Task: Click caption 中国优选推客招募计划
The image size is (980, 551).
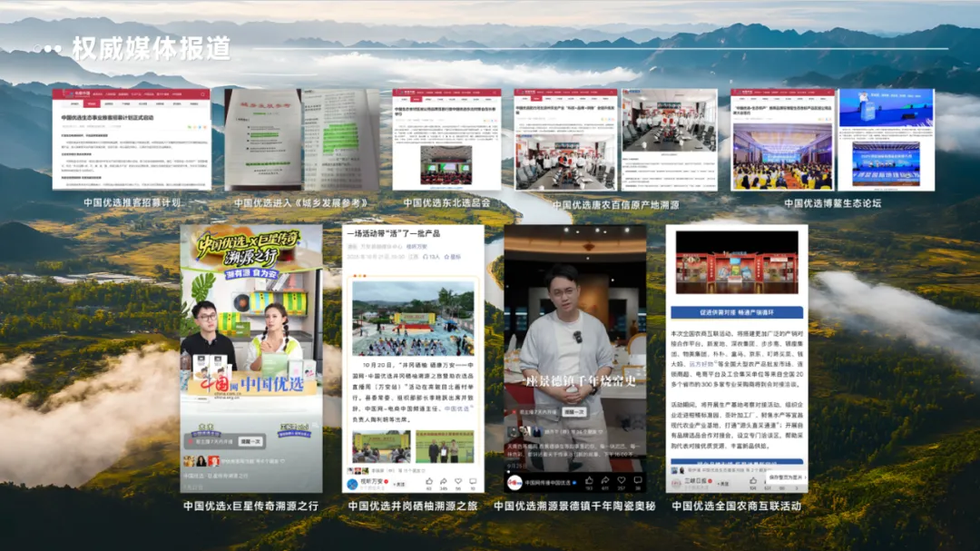Action: click(x=132, y=202)
